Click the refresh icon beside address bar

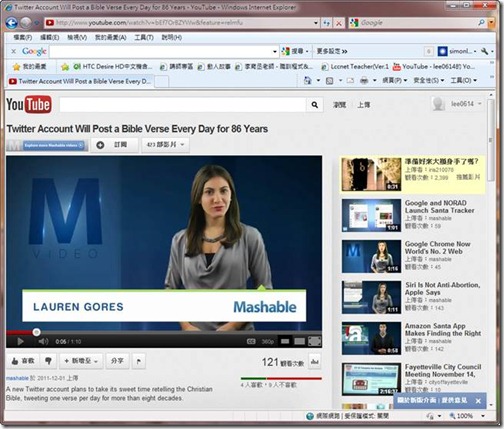(x=327, y=23)
